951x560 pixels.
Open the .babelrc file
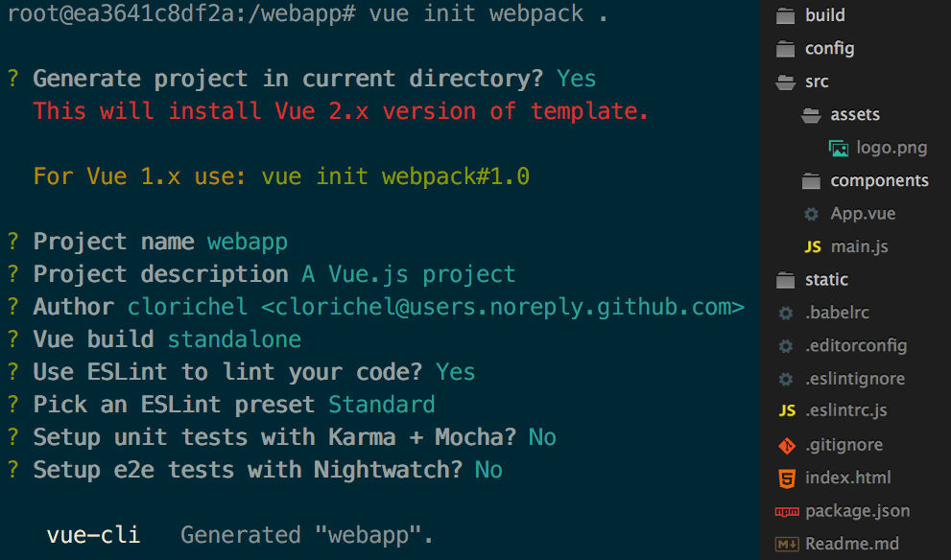[x=837, y=313]
